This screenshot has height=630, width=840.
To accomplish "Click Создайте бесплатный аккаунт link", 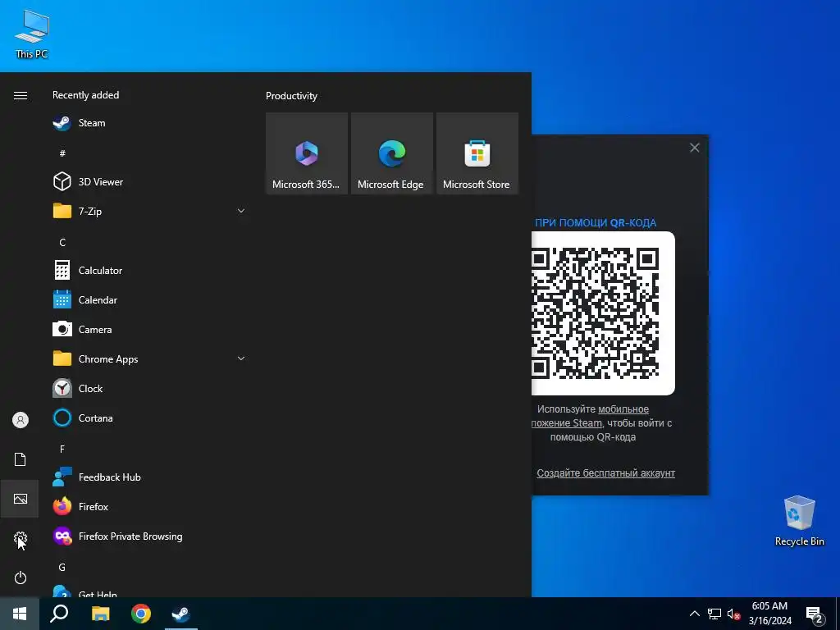I will point(606,473).
